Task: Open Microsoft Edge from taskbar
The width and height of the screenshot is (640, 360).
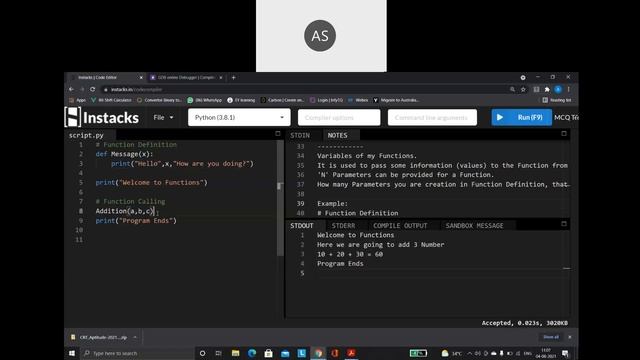Action: [x=252, y=353]
